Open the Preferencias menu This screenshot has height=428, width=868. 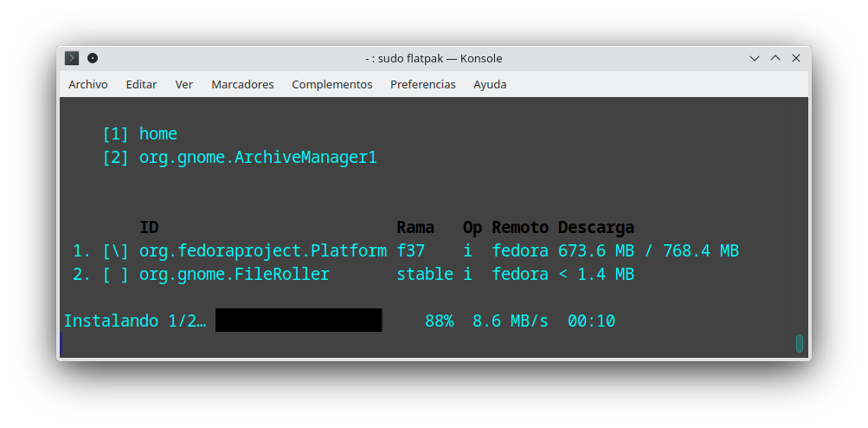[x=423, y=84]
